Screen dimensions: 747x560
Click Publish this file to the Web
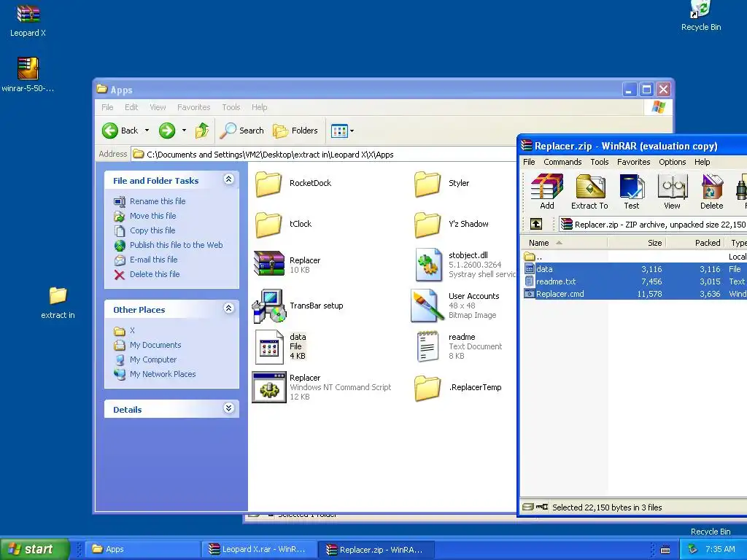coord(177,245)
